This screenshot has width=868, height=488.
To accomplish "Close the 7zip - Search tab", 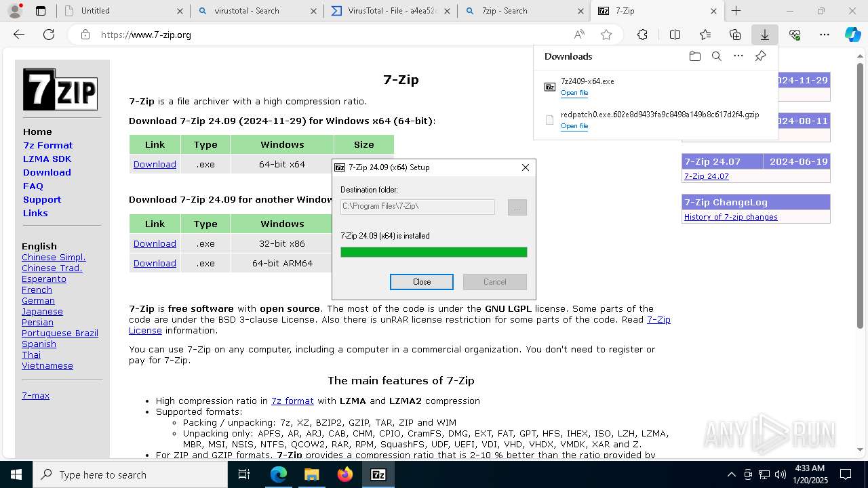I will pyautogui.click(x=580, y=11).
